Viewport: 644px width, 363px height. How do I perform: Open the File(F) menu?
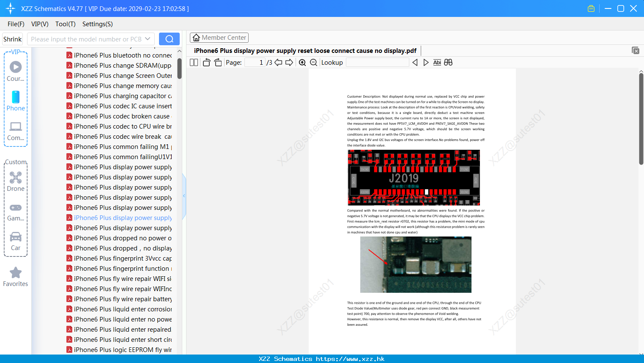click(16, 24)
